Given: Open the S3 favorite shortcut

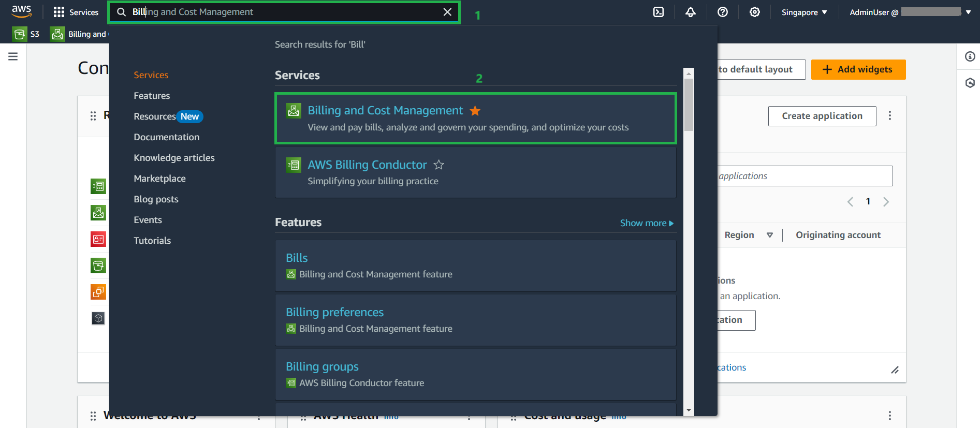Looking at the screenshot, I should pyautogui.click(x=26, y=34).
